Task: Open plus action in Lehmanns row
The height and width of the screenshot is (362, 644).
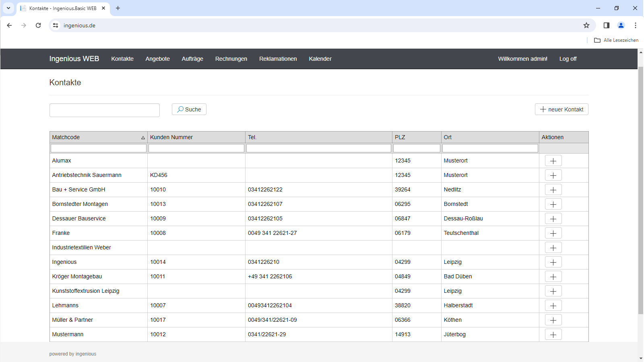Action: click(x=553, y=306)
